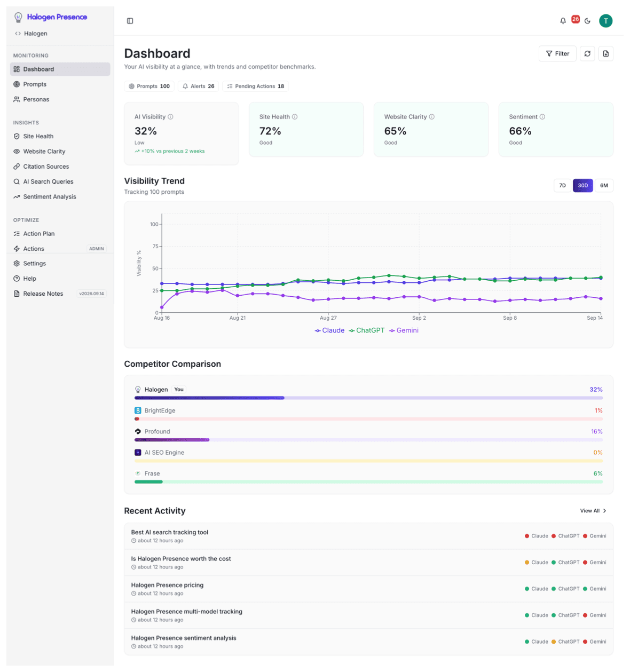The image size is (630, 672).
Task: Open the user avatar T menu
Action: (605, 21)
